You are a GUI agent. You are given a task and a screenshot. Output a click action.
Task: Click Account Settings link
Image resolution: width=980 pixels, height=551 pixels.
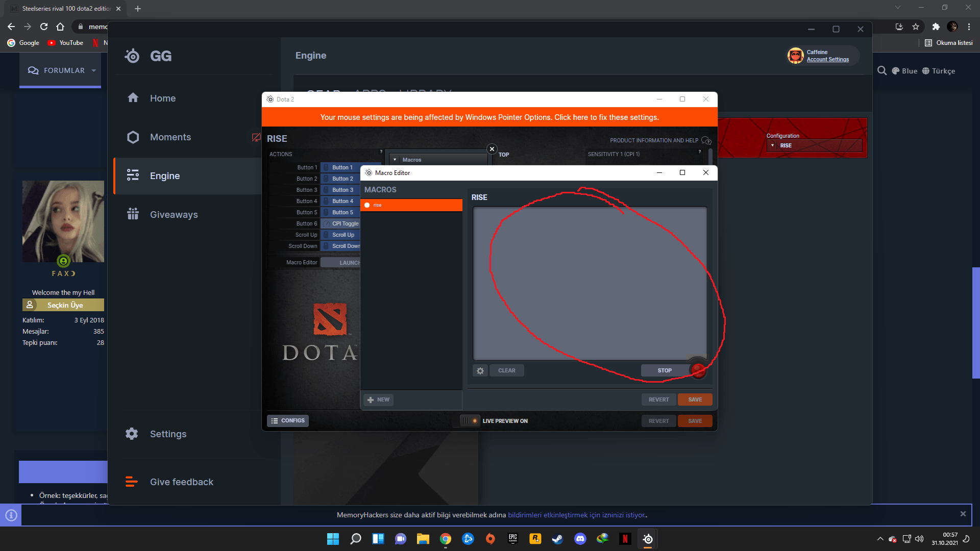tap(827, 60)
